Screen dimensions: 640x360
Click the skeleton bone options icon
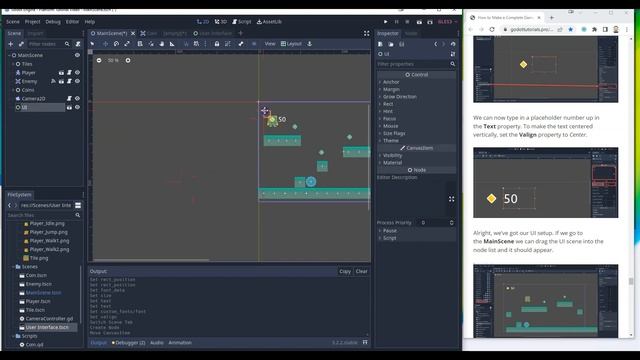(x=241, y=44)
